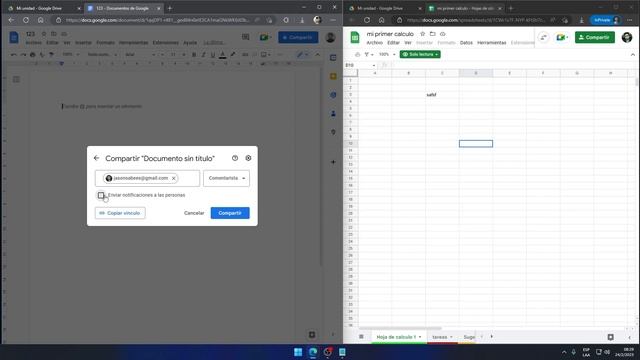Image resolution: width=640 pixels, height=360 pixels.
Task: Open the comment history icon in Docs
Action: [x=245, y=37]
